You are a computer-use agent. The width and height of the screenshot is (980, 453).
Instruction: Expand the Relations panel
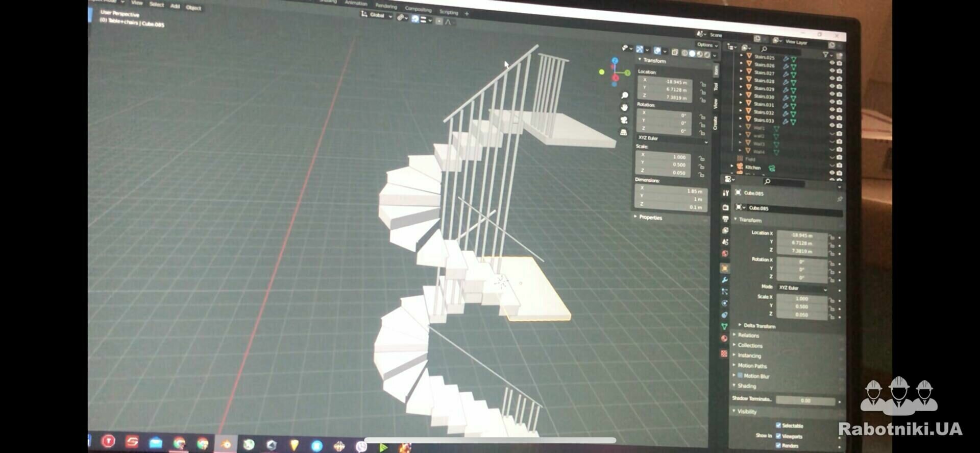coord(734,335)
